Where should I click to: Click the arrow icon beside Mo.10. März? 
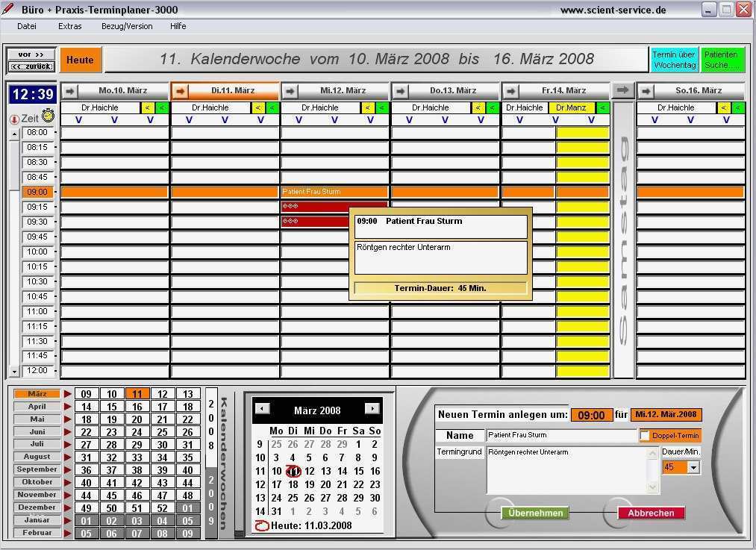[70, 90]
